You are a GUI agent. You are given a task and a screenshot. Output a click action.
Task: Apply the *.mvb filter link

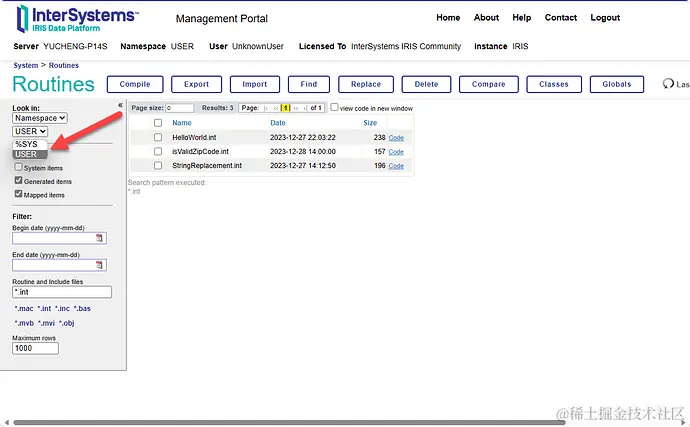click(24, 323)
